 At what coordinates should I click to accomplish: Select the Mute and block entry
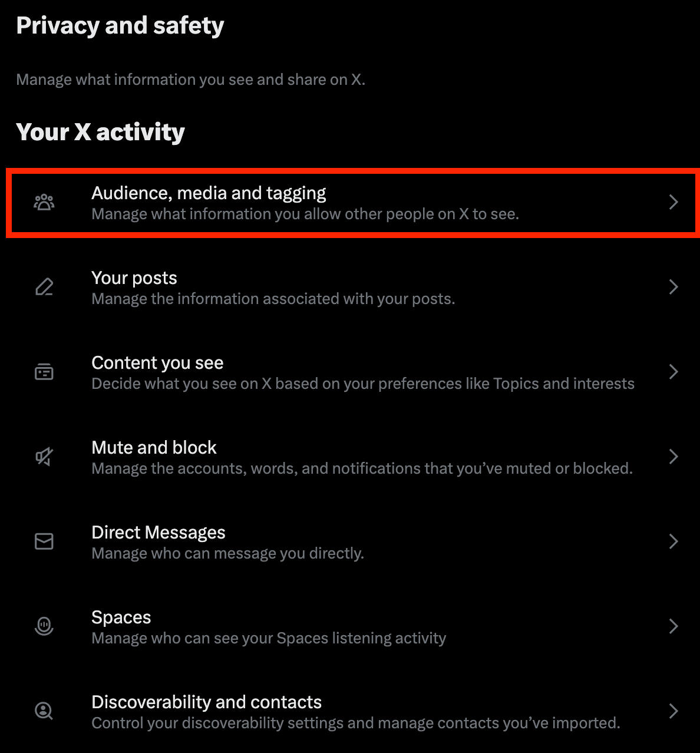(x=154, y=448)
